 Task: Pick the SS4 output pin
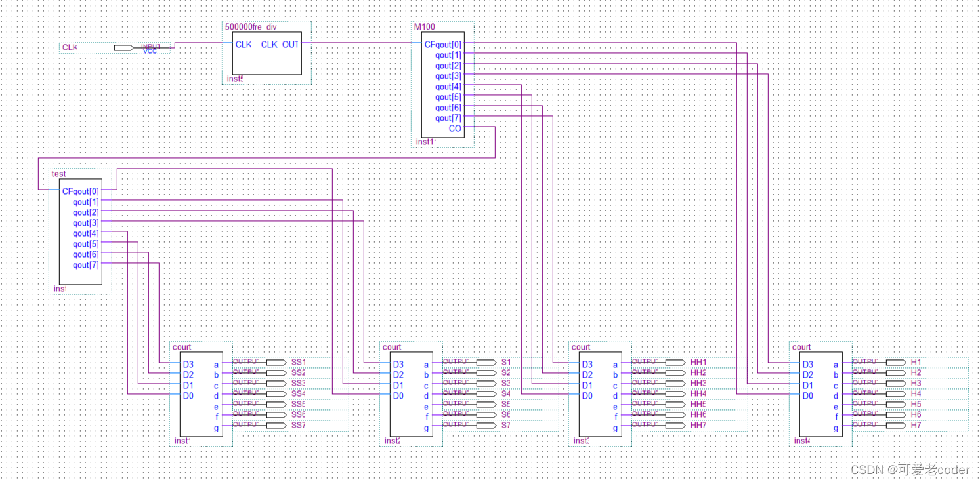point(276,393)
